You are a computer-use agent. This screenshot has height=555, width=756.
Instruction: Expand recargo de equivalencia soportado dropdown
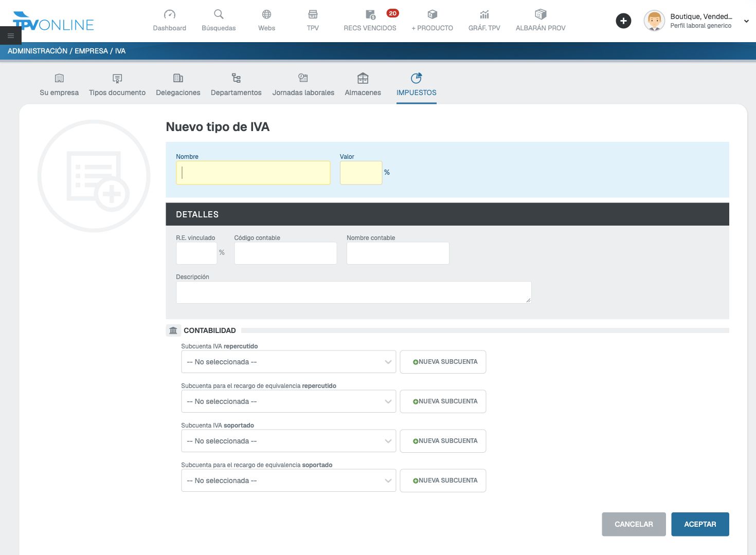point(289,480)
